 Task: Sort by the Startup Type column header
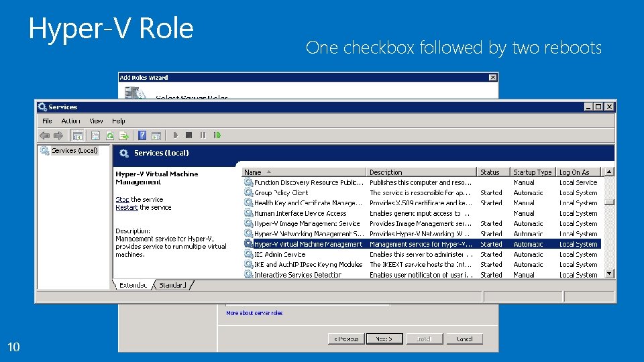coord(533,172)
